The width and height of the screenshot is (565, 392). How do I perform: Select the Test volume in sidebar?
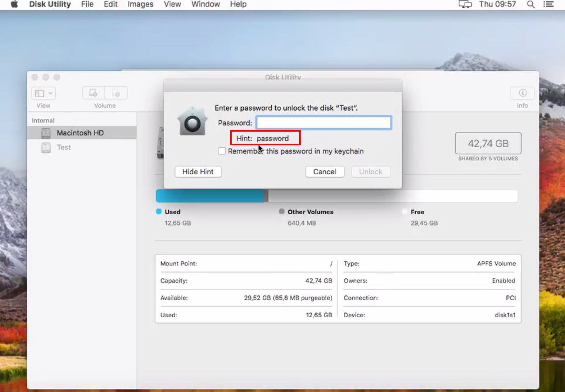pos(82,147)
